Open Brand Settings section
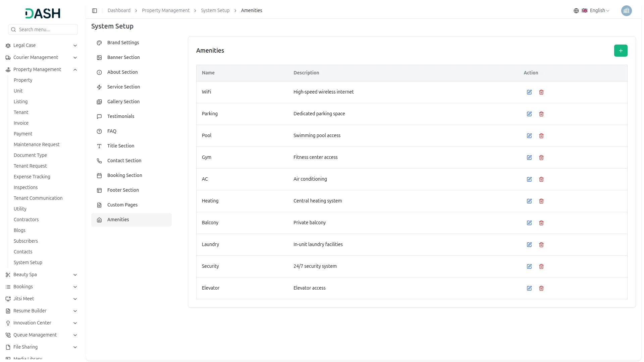644x362 pixels. click(123, 43)
